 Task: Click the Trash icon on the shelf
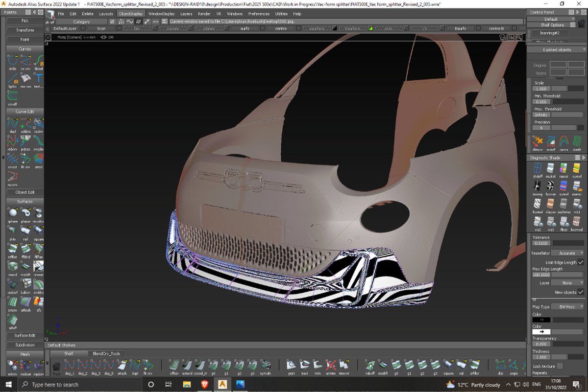(x=56, y=367)
